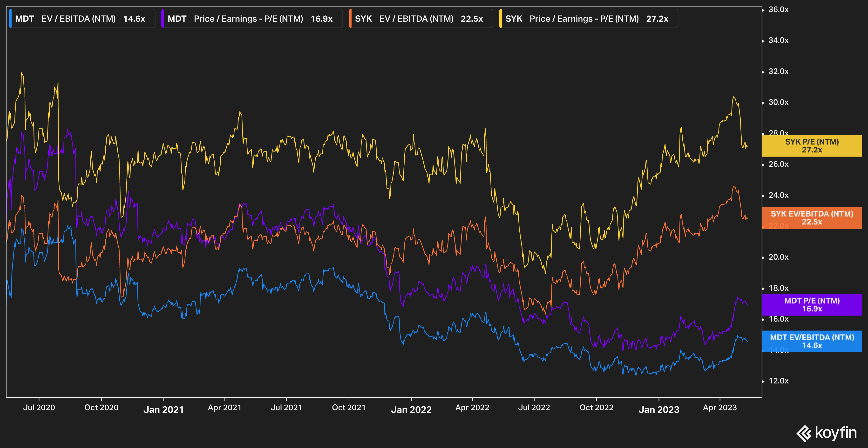Click the 'Jan 2021' x-axis label
The width and height of the screenshot is (868, 448).
tap(164, 410)
